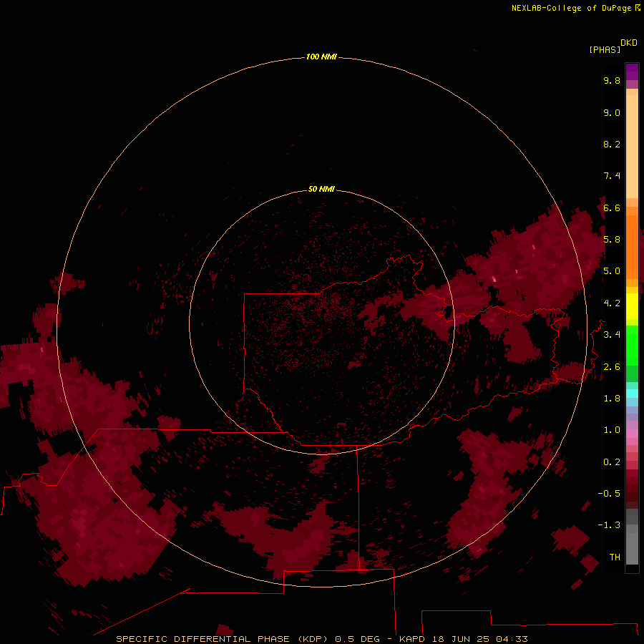
Task: Click the cyan segment of the legend
Action: point(632,393)
